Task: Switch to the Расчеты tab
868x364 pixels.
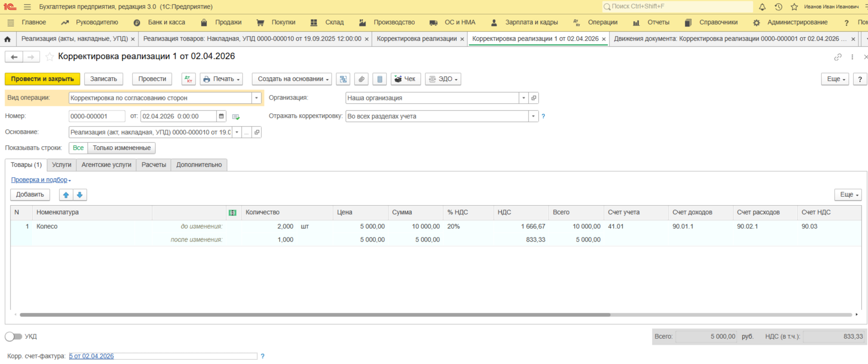Action: pos(153,165)
